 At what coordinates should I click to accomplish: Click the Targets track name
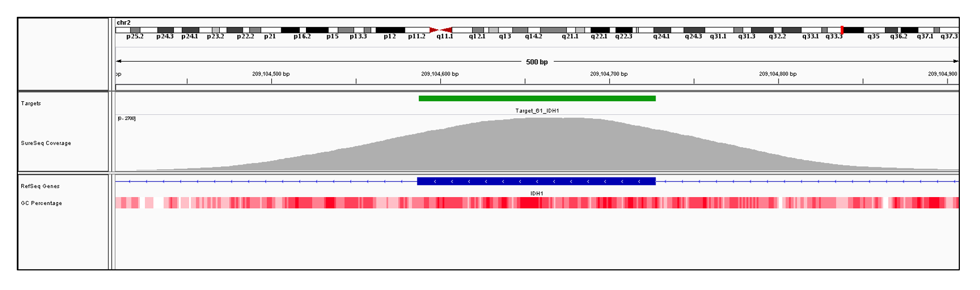click(31, 104)
